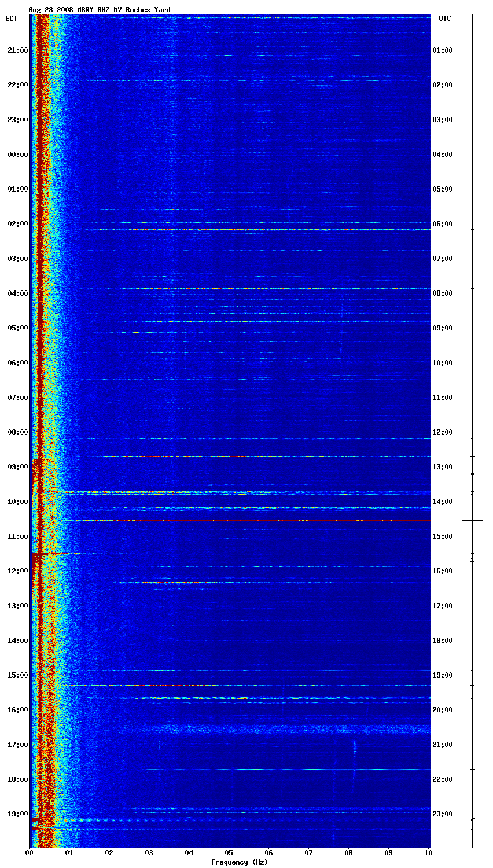Pick the 21:00 label on the UTC axis
The width and height of the screenshot is (493, 868).
pyautogui.click(x=443, y=745)
